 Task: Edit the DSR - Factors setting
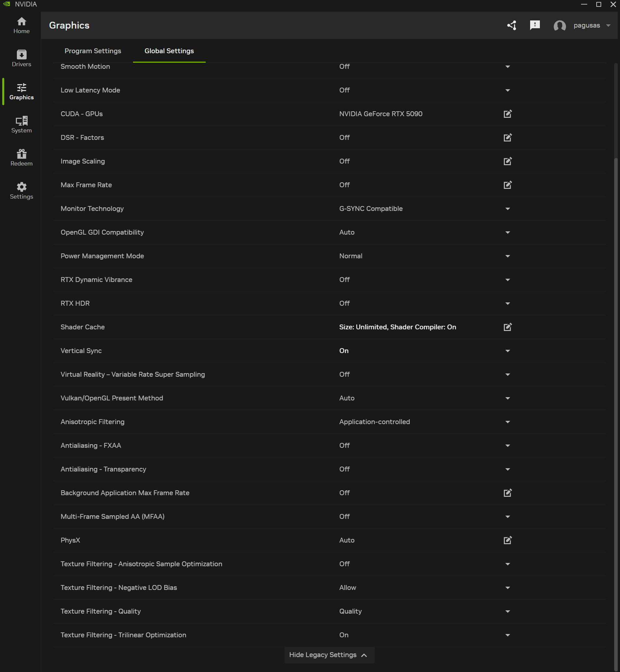click(x=508, y=138)
